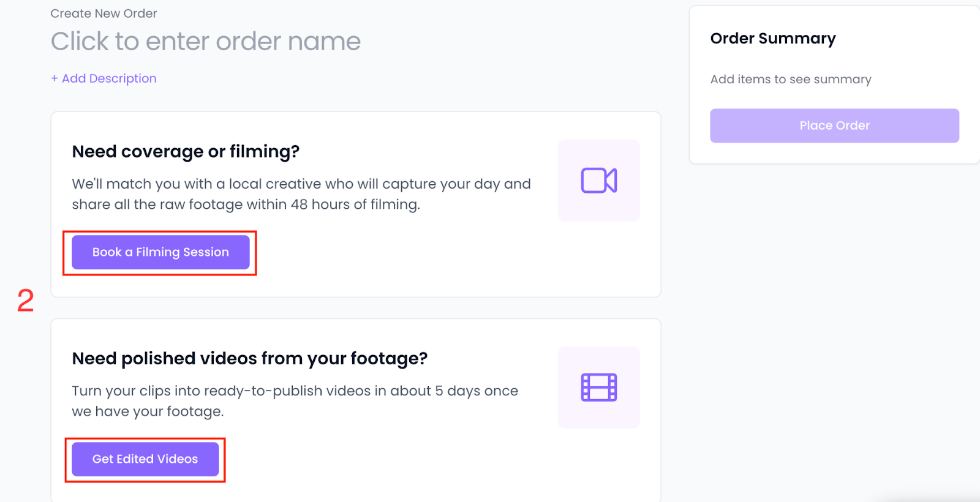Click the film strip icon

click(598, 388)
